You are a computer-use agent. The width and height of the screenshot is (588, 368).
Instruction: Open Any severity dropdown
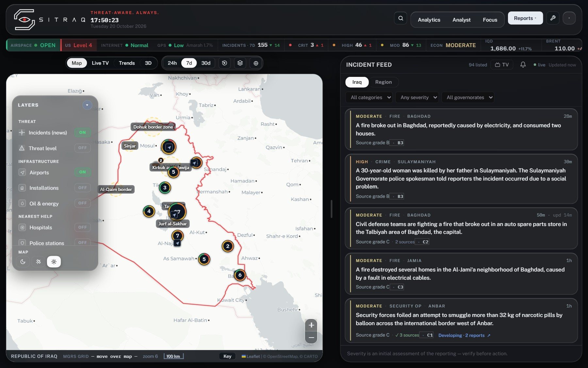click(x=417, y=97)
